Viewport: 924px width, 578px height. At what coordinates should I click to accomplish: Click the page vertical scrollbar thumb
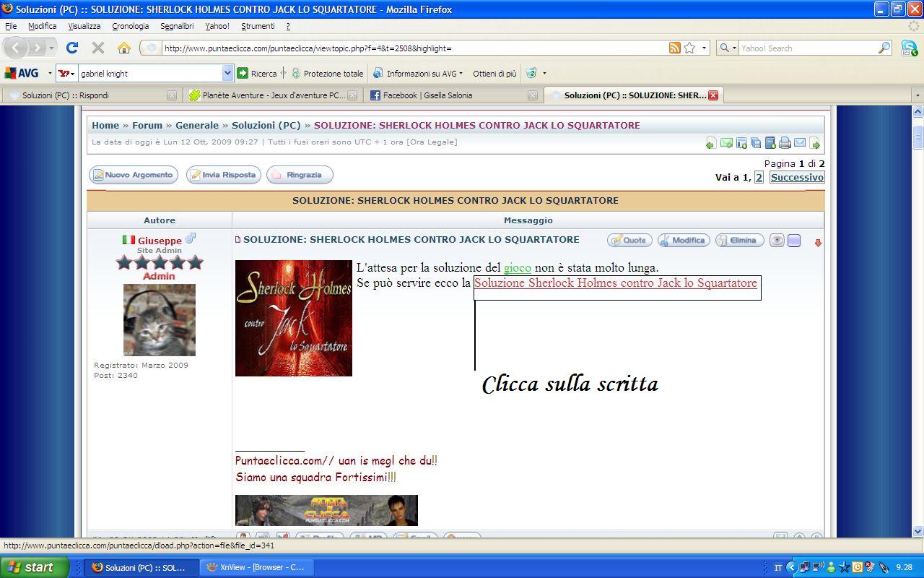918,137
